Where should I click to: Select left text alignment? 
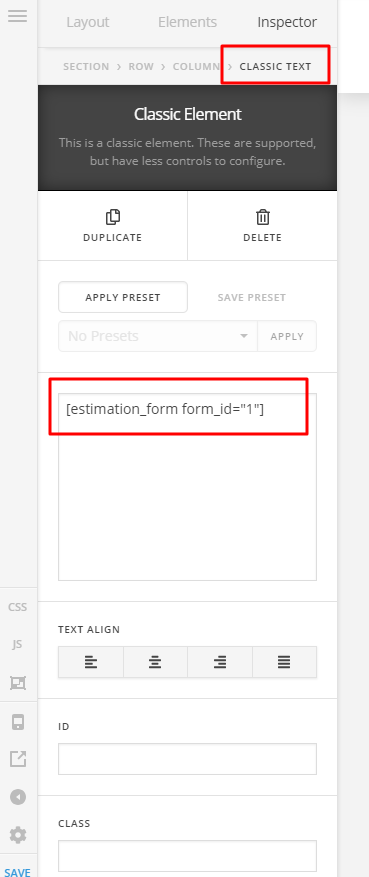91,662
